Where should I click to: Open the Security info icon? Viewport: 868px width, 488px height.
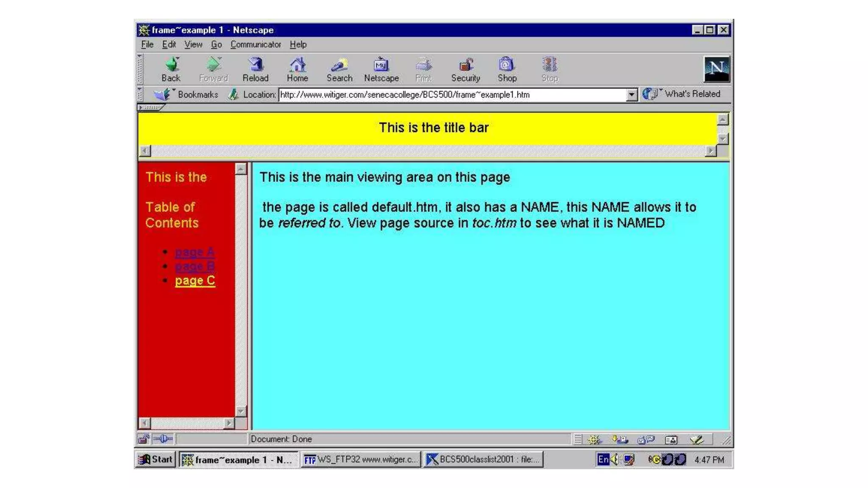click(465, 66)
